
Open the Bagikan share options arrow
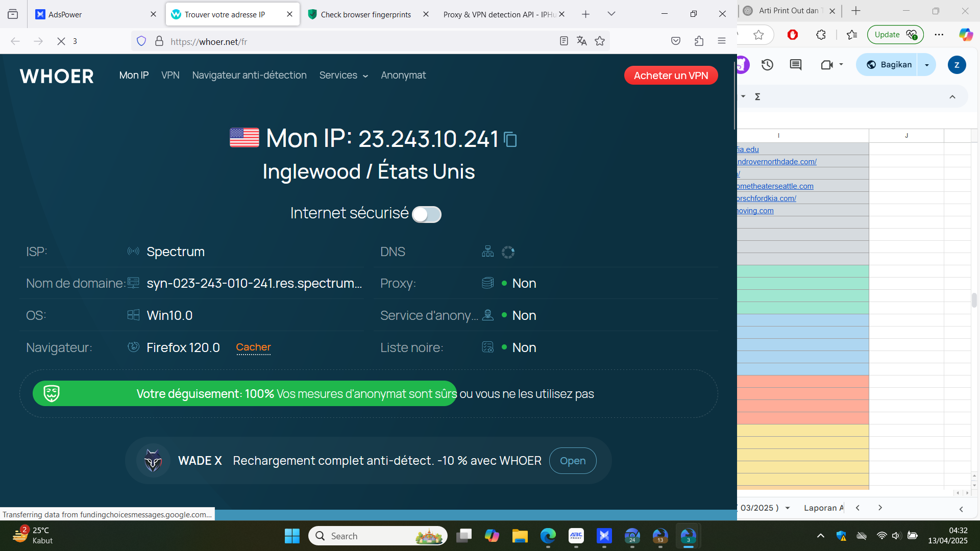tap(927, 65)
